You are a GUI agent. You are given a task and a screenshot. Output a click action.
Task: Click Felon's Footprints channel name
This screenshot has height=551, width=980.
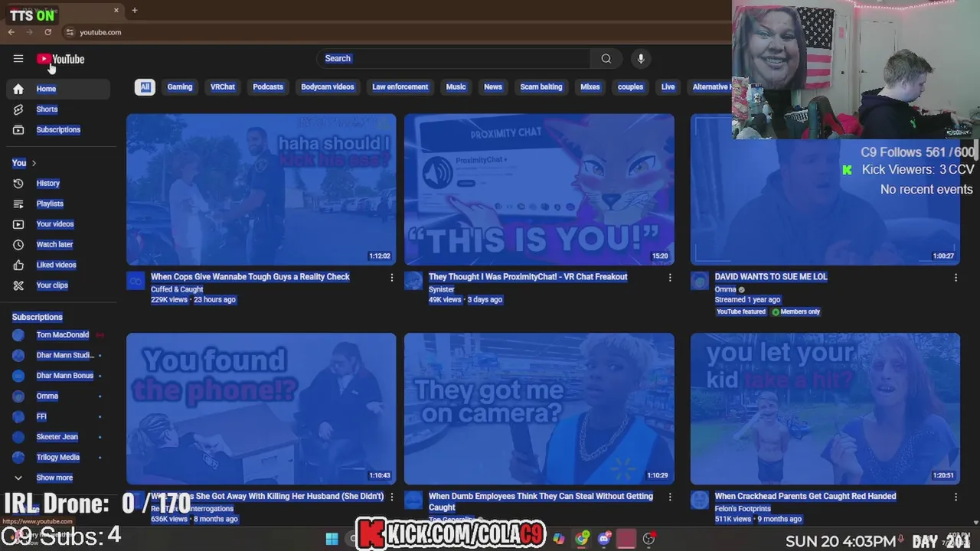point(743,509)
